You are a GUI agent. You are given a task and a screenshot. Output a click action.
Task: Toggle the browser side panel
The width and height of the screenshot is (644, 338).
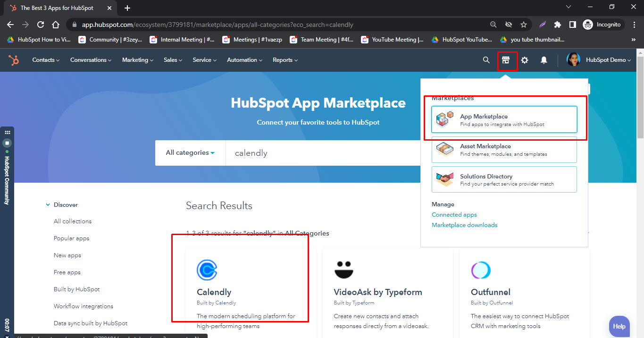[x=572, y=25]
